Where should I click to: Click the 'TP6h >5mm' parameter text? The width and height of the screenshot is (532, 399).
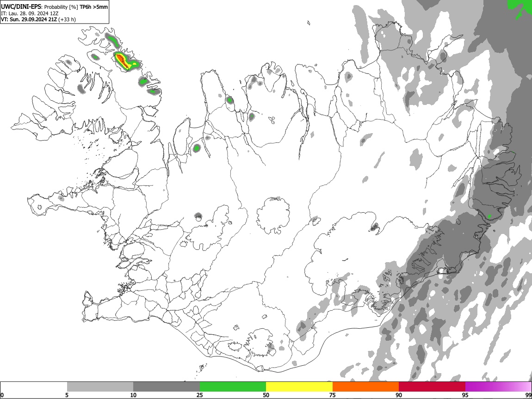93,7
